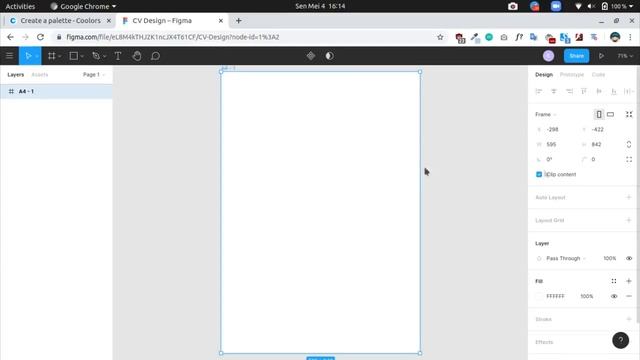Viewport: 640px width, 360px height.
Task: Select the Text tool
Action: (x=118, y=56)
